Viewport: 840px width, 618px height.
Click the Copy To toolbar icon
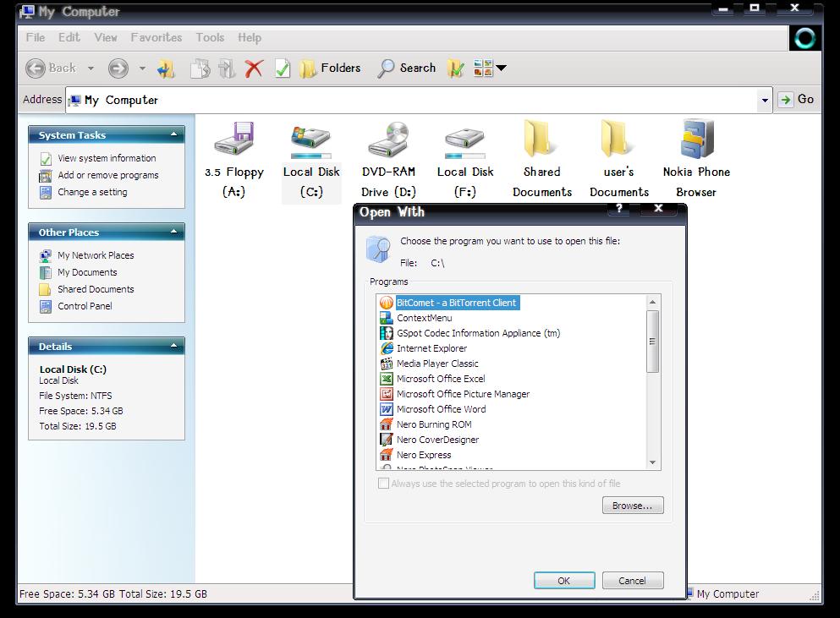(x=200, y=68)
